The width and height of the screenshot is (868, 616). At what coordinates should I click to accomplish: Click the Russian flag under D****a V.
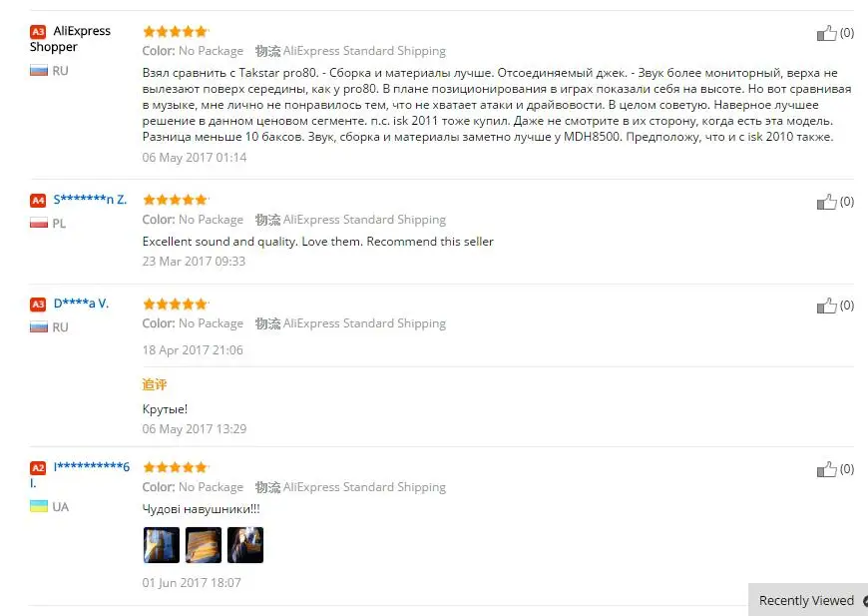pyautogui.click(x=39, y=327)
